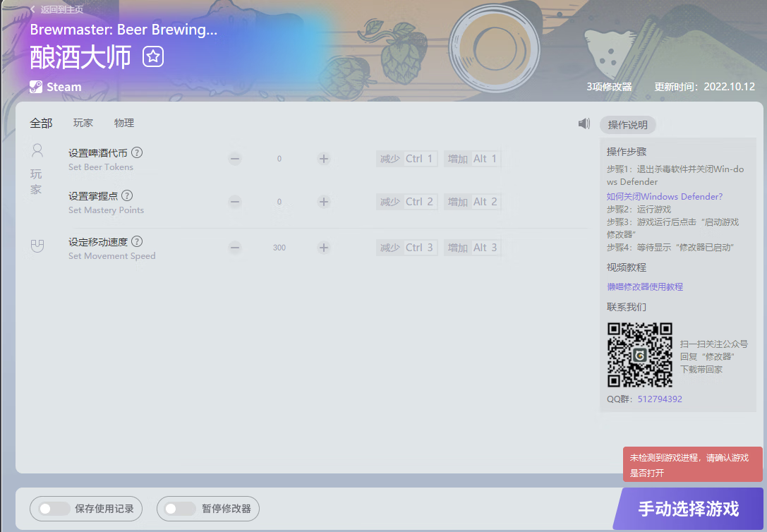Viewport: 767px width, 532px height.
Task: Click the 增加 Alt 3 hotkey box
Action: tap(473, 248)
